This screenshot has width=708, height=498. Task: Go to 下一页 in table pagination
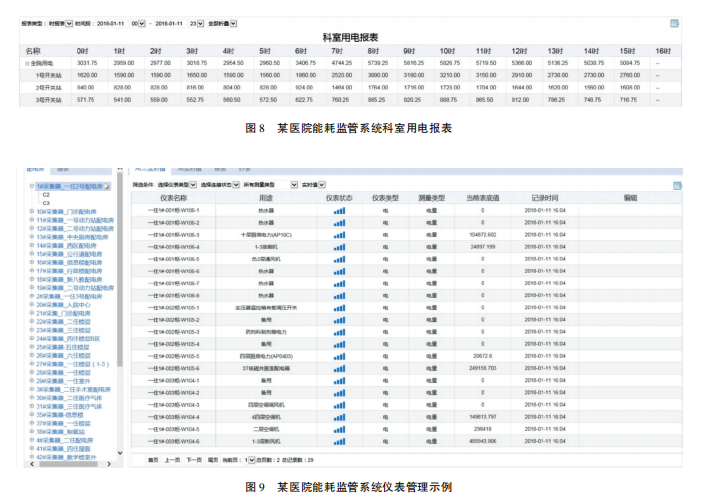point(193,459)
